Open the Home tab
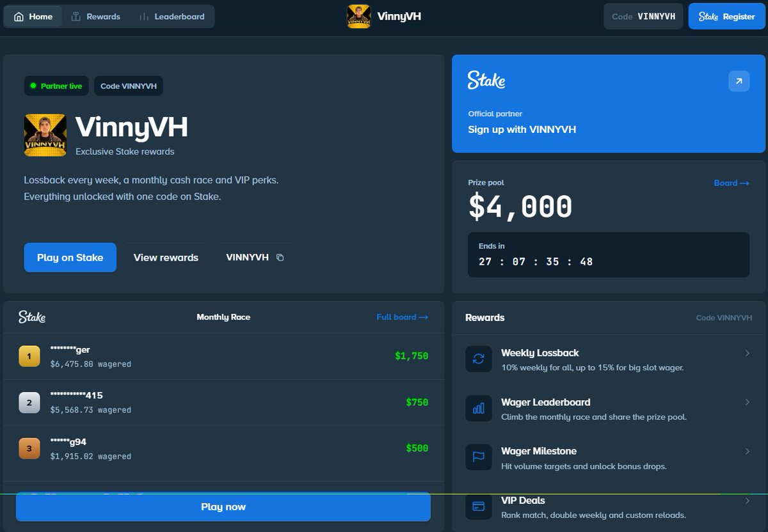The image size is (768, 532). tap(33, 17)
